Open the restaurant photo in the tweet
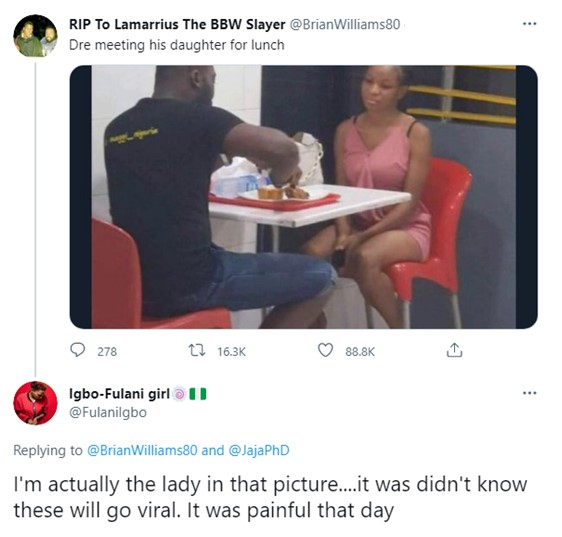562x537 pixels. [x=303, y=197]
